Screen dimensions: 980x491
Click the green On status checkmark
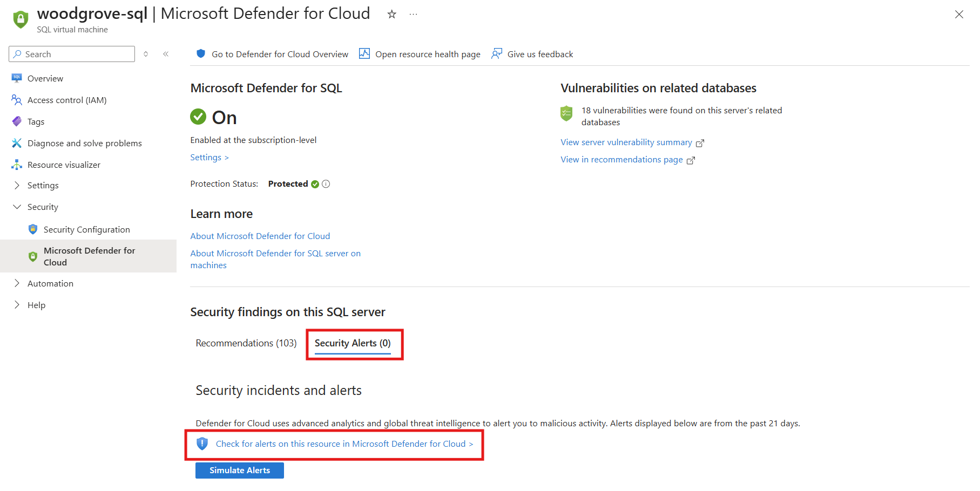click(x=198, y=117)
